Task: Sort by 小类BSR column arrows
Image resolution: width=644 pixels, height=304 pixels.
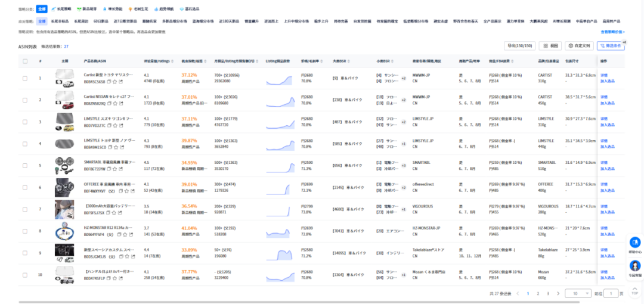Action: coord(393,61)
